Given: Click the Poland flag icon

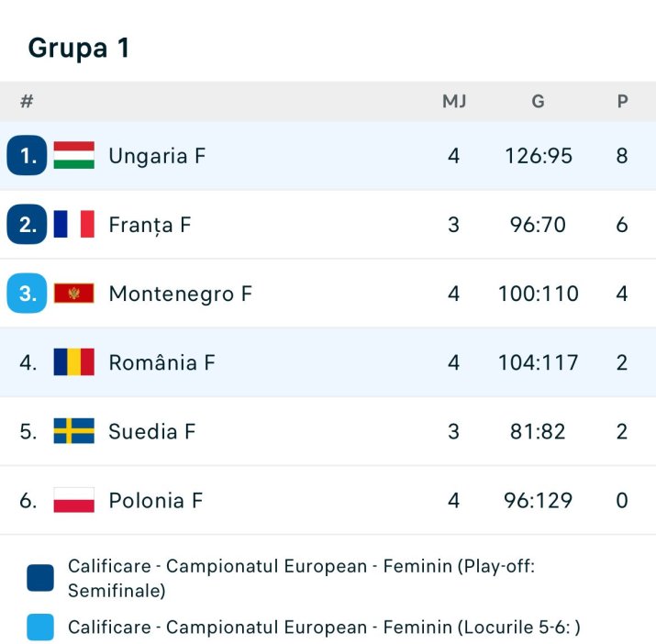Looking at the screenshot, I should pyautogui.click(x=74, y=500).
